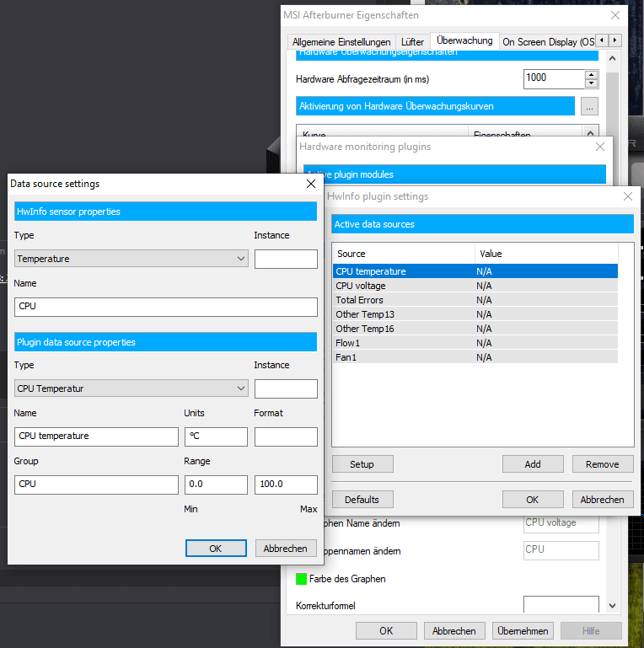Select the Total Errors source row
Viewport: 644px width, 648px height.
pos(475,300)
